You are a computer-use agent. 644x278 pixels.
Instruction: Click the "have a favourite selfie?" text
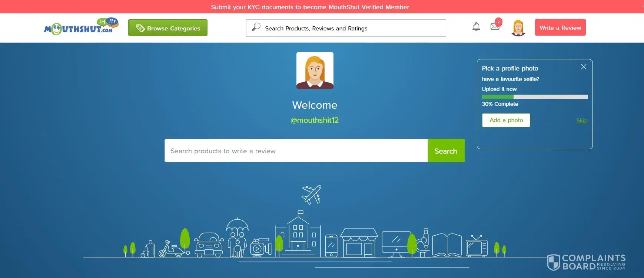[510, 79]
